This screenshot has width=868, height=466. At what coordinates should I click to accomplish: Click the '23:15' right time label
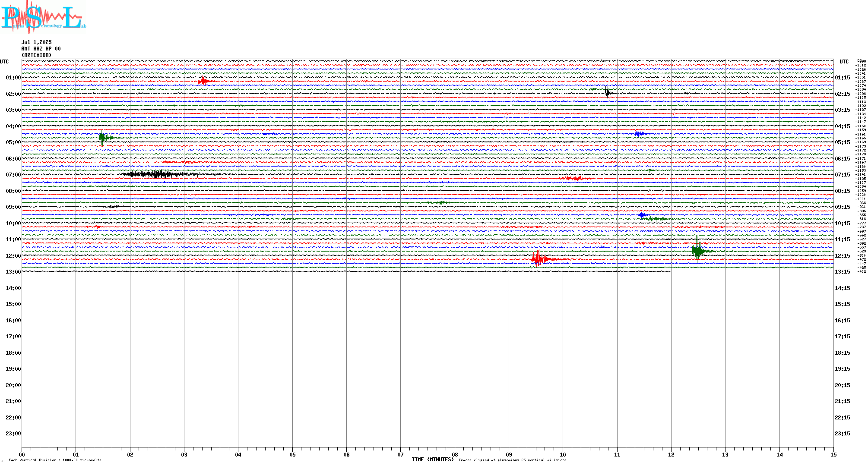click(843, 434)
